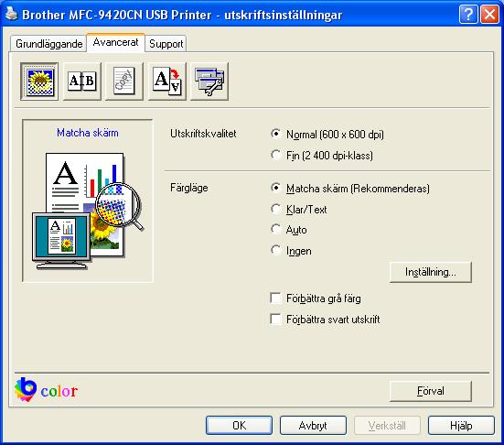504x445 pixels.
Task: Select Auto color mode
Action: pos(289,230)
